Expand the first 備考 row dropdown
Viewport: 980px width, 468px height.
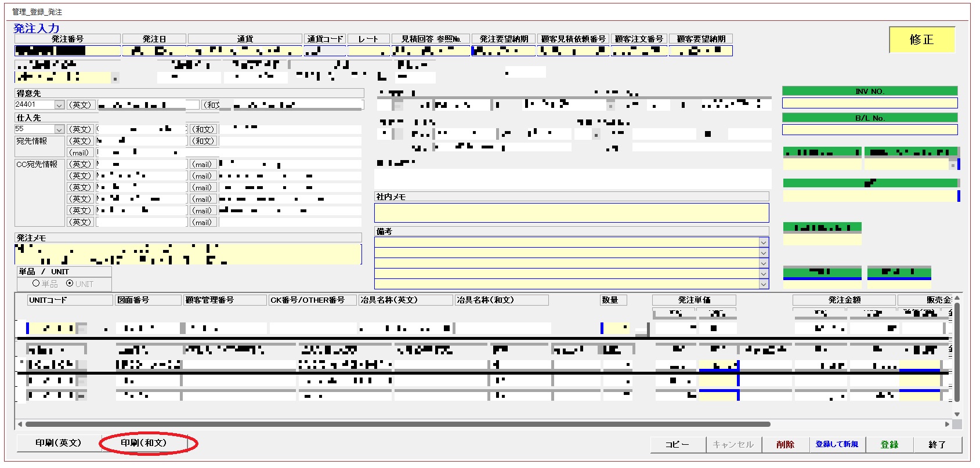(764, 242)
